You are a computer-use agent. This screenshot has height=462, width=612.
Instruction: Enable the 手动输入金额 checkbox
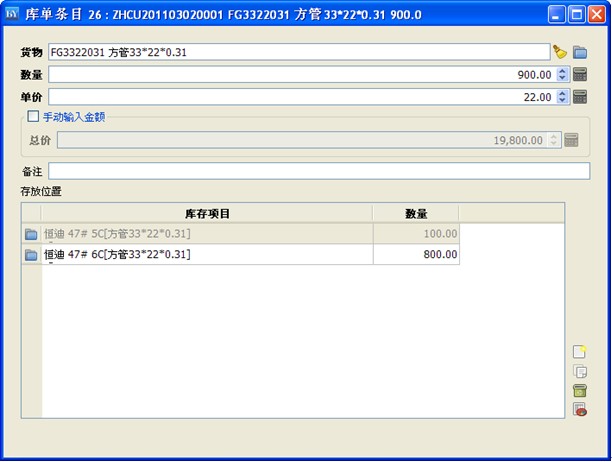point(33,116)
